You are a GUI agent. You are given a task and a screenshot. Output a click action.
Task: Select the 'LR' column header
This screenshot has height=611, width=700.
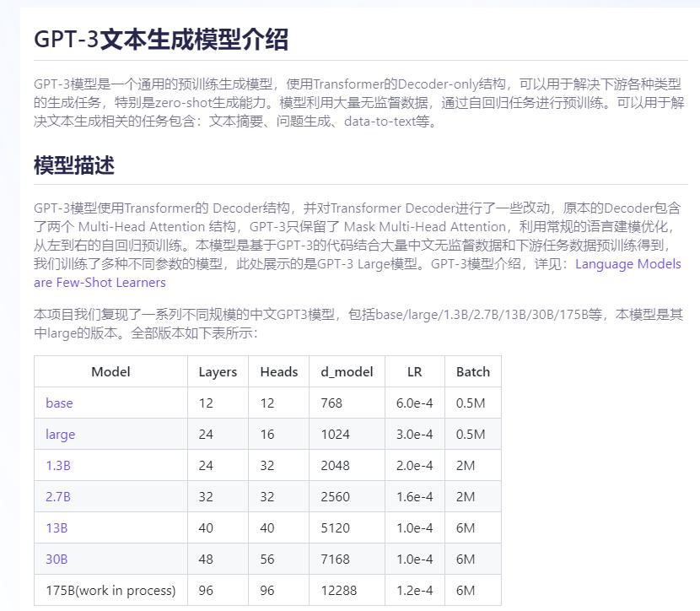tap(414, 371)
